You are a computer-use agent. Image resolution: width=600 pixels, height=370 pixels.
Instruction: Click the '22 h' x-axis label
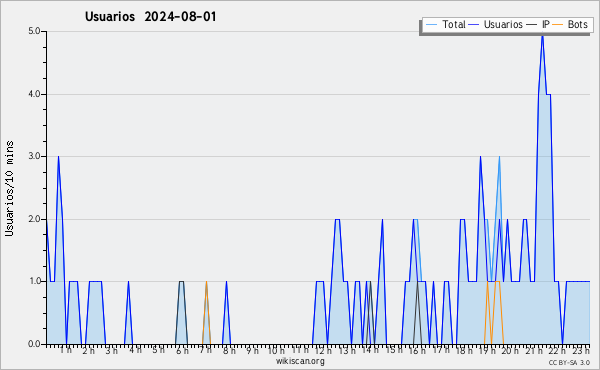point(557,351)
